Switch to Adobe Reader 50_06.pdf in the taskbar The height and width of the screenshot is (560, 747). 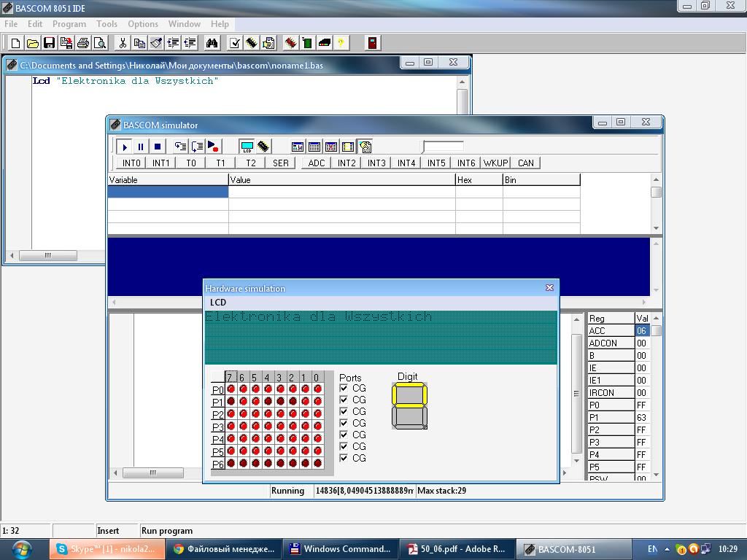[457, 549]
